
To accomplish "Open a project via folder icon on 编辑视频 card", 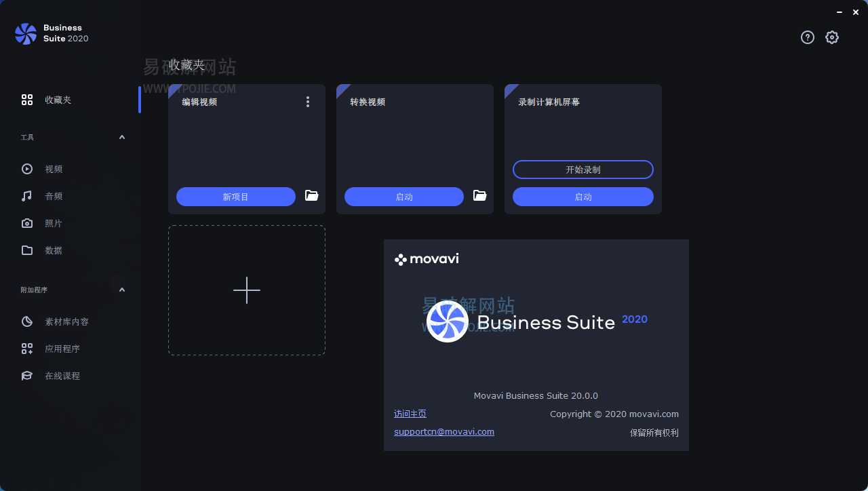I will pyautogui.click(x=311, y=196).
